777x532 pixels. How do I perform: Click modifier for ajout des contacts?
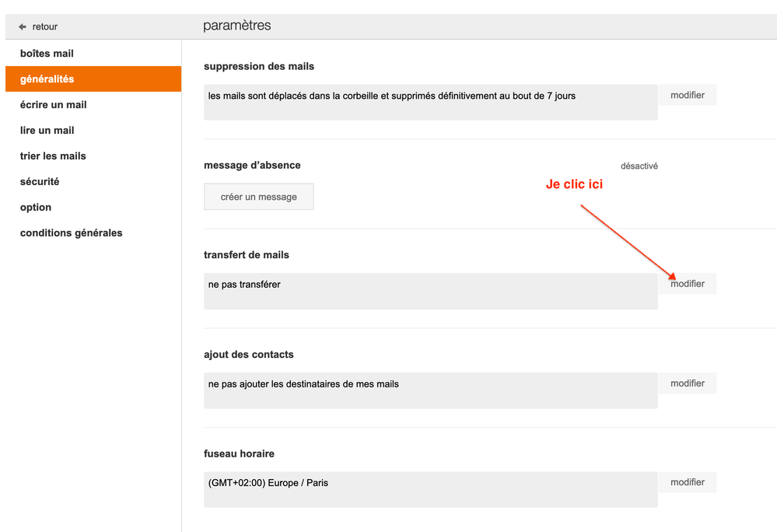pos(688,383)
